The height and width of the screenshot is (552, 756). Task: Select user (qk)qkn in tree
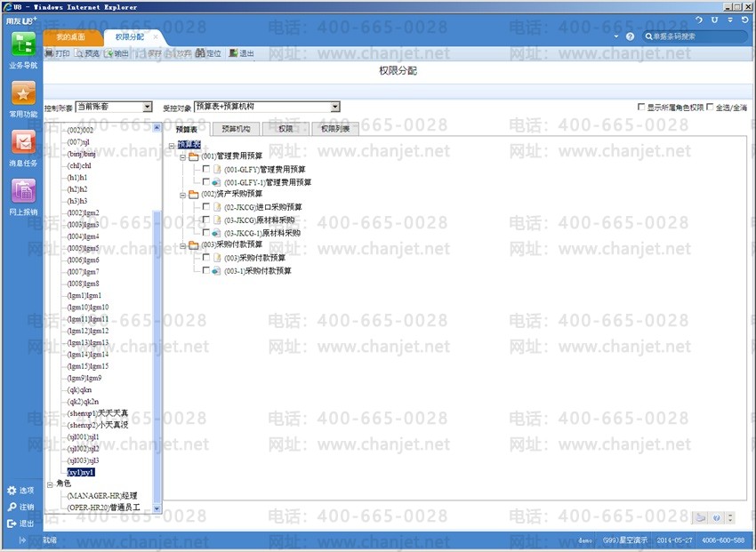tap(79, 389)
